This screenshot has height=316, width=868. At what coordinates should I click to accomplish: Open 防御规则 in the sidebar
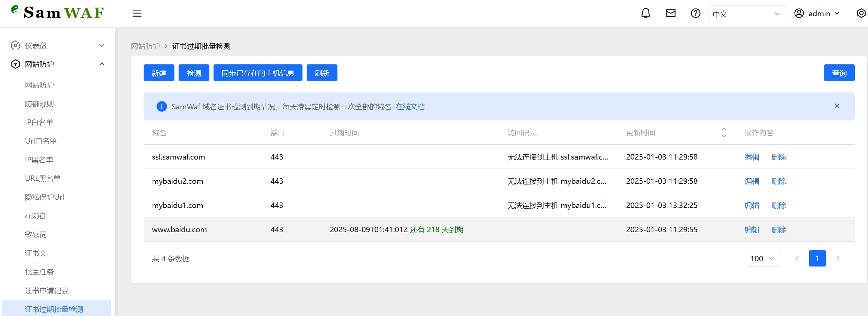point(39,103)
